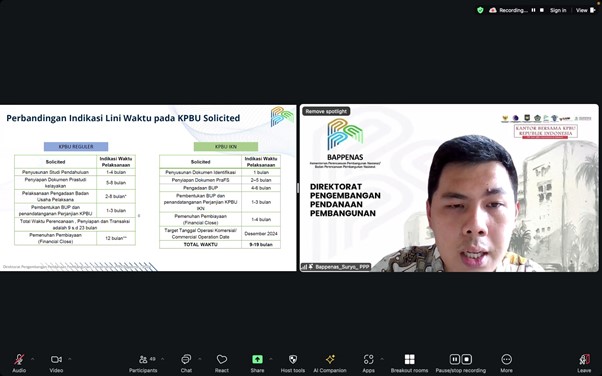Open the More options menu
Image resolution: width=602 pixels, height=376 pixels.
point(506,359)
